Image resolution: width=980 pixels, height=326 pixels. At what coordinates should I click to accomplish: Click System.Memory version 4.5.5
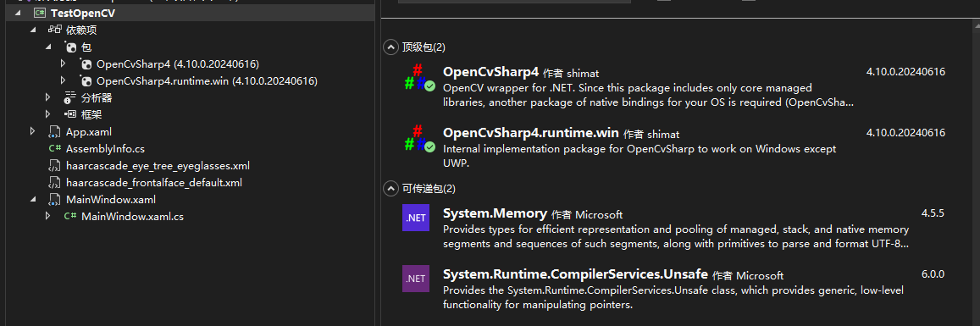tap(933, 213)
